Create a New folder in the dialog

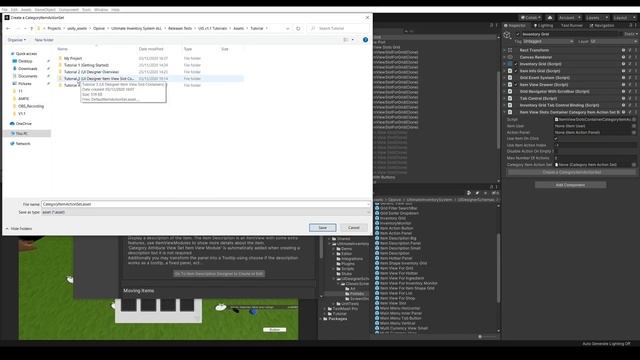click(x=44, y=40)
